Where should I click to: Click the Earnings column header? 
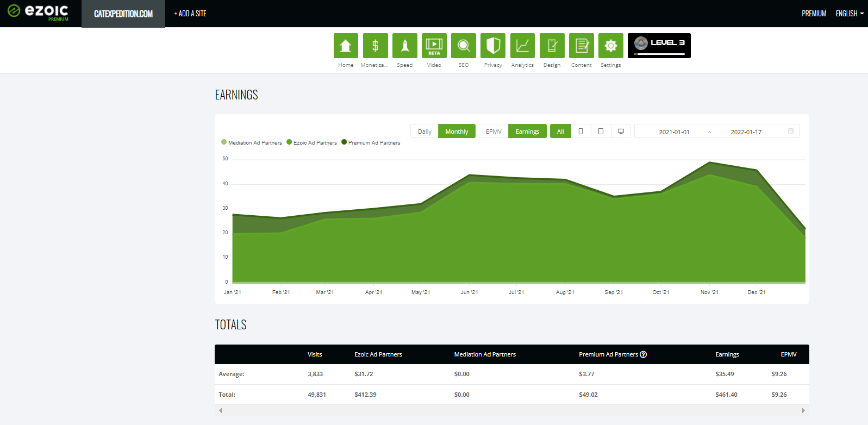coord(727,354)
